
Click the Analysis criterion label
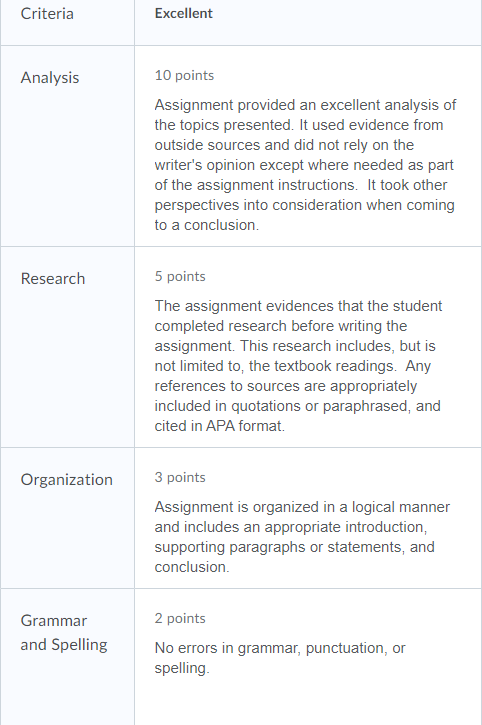(x=49, y=78)
